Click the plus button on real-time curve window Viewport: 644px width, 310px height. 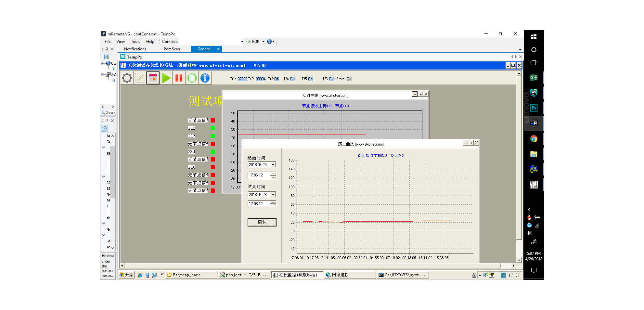tap(420, 94)
